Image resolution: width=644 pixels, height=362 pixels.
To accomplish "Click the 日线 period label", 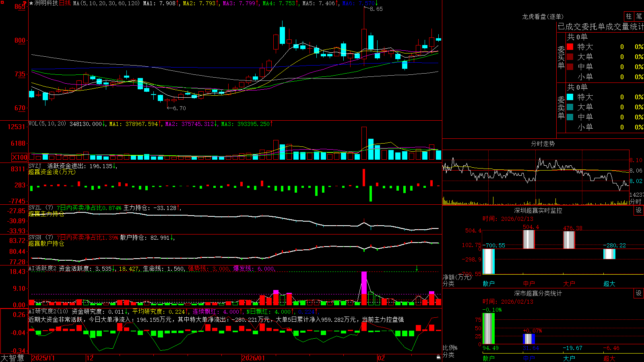I will click(65, 3).
